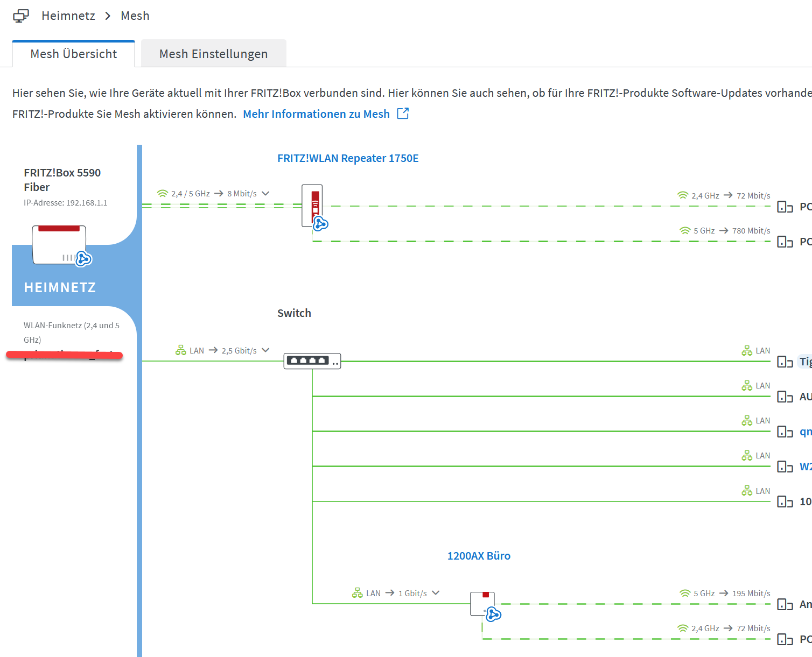Screen dimensions: 812x657
Task: Click external link icon after Mesh info
Action: pos(403,114)
